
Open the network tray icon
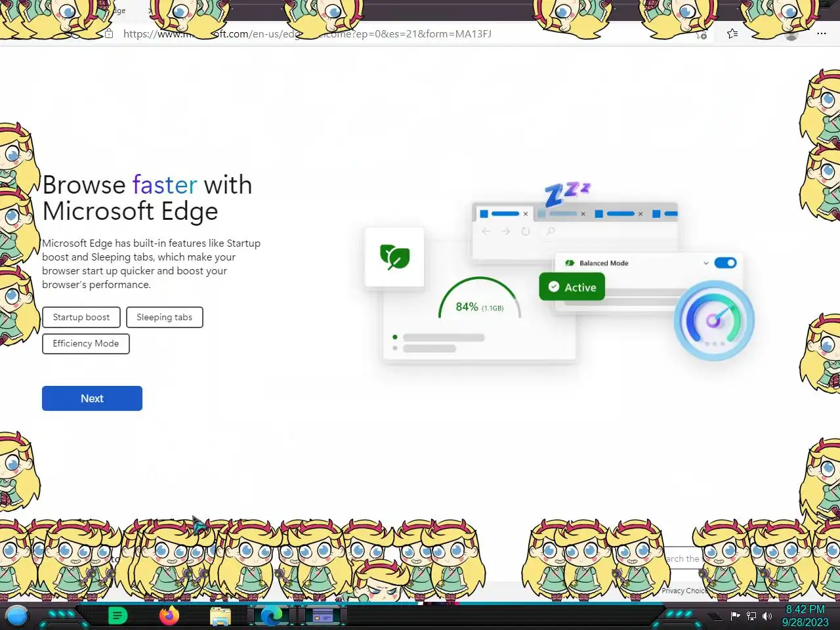pos(751,616)
